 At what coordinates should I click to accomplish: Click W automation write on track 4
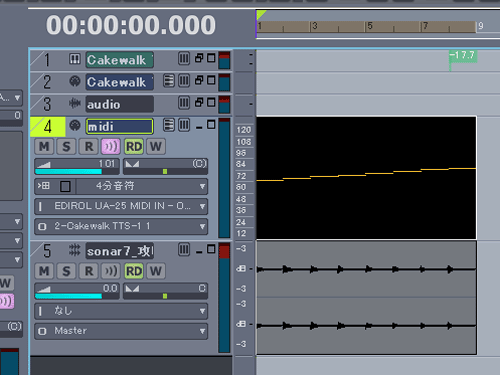point(156,146)
